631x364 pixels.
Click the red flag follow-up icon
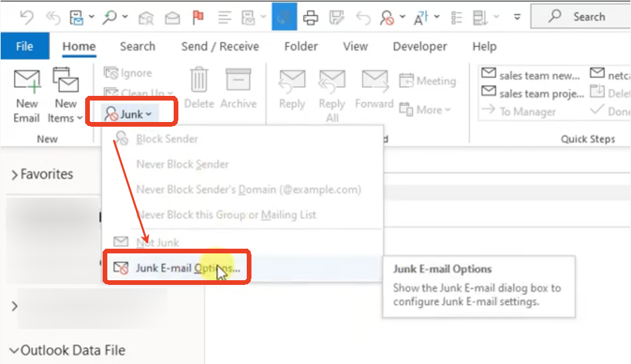coord(198,17)
